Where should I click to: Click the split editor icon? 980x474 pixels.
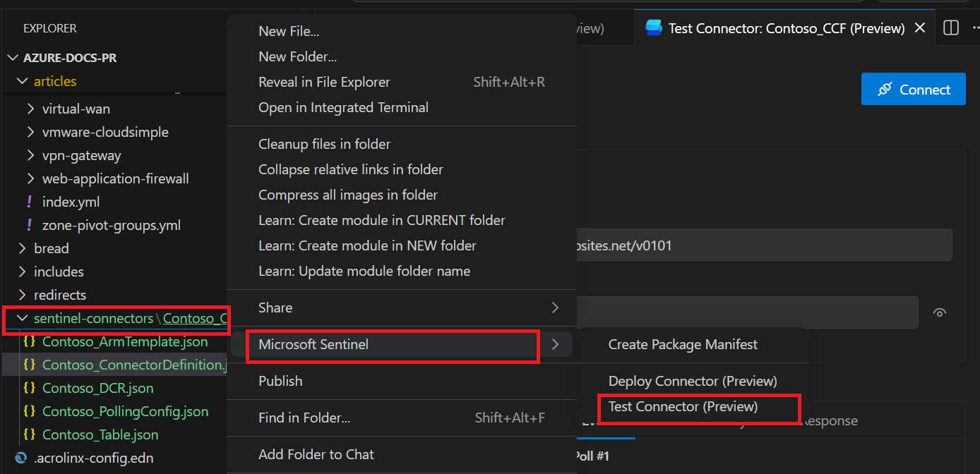951,28
